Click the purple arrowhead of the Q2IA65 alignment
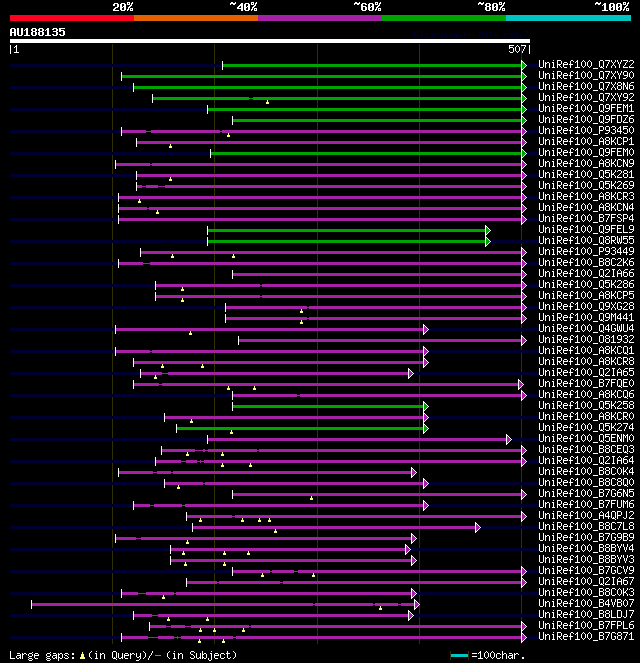This screenshot has width=640, height=663. coord(410,373)
